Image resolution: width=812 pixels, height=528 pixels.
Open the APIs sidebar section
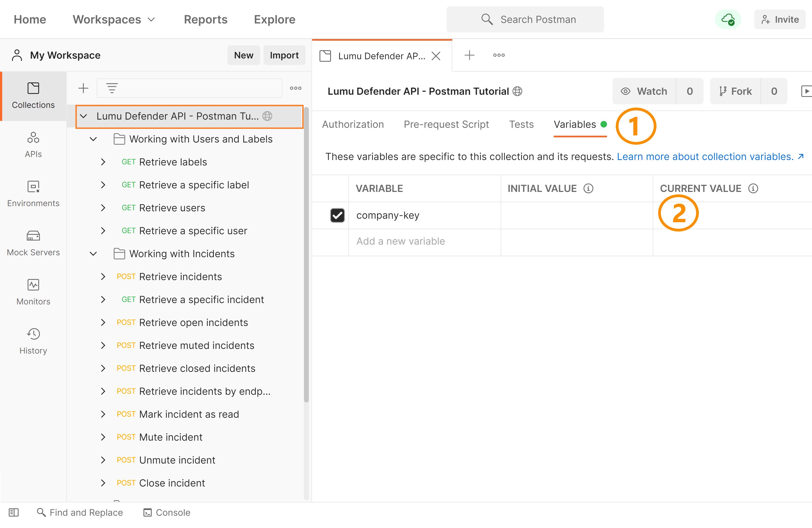[33, 145]
